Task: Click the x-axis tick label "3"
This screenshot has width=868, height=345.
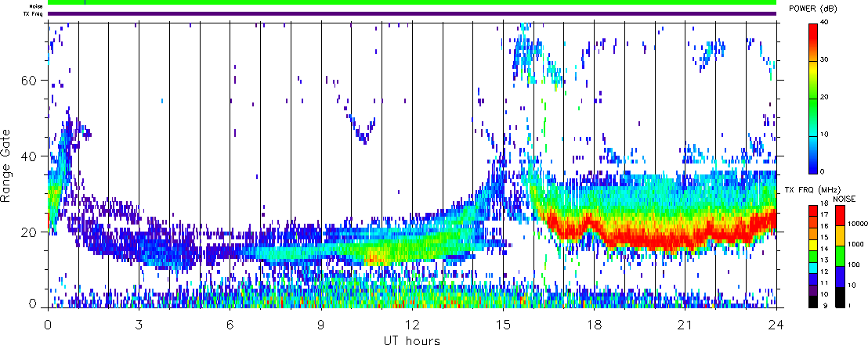Action: 139,324
